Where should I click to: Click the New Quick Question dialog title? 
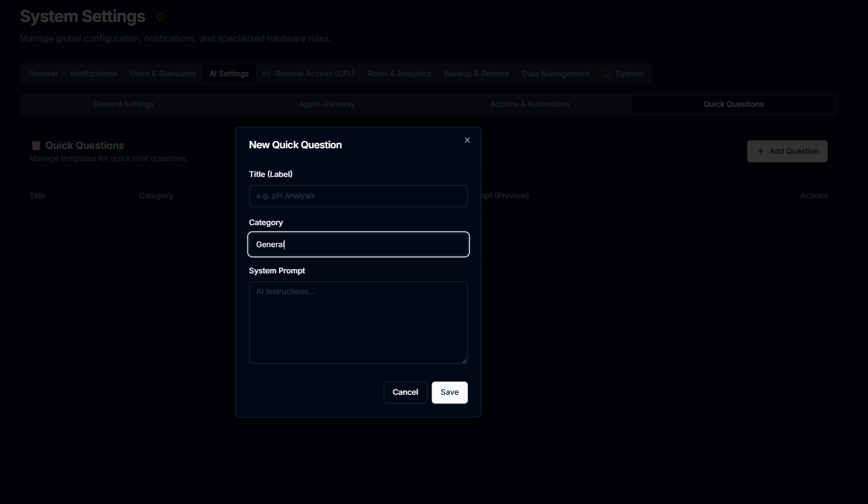click(295, 145)
